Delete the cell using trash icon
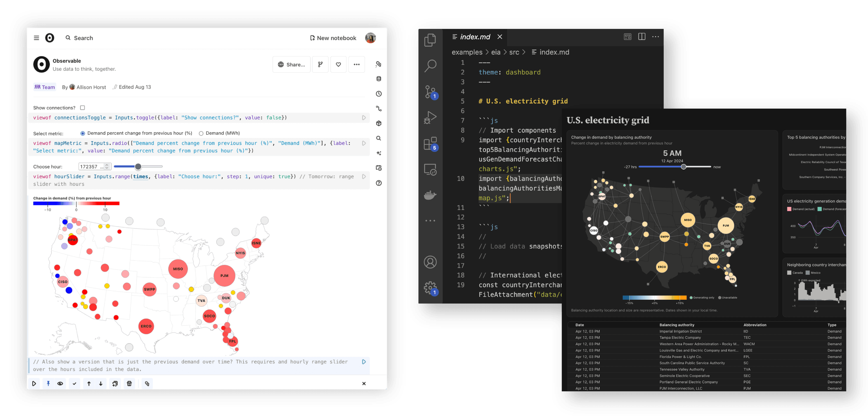This screenshot has width=868, height=418. (129, 383)
